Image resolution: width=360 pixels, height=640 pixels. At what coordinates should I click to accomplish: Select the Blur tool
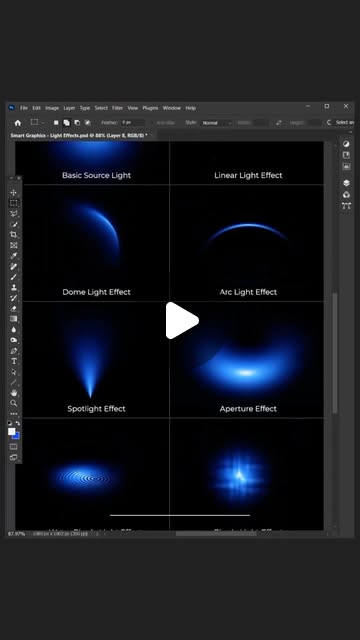point(14,330)
